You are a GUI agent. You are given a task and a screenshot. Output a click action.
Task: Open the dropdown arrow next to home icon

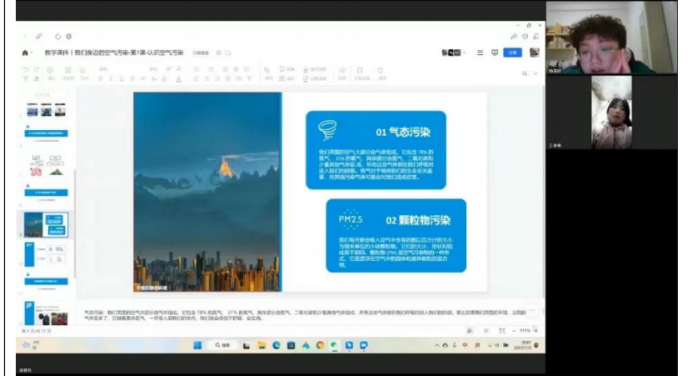31,53
